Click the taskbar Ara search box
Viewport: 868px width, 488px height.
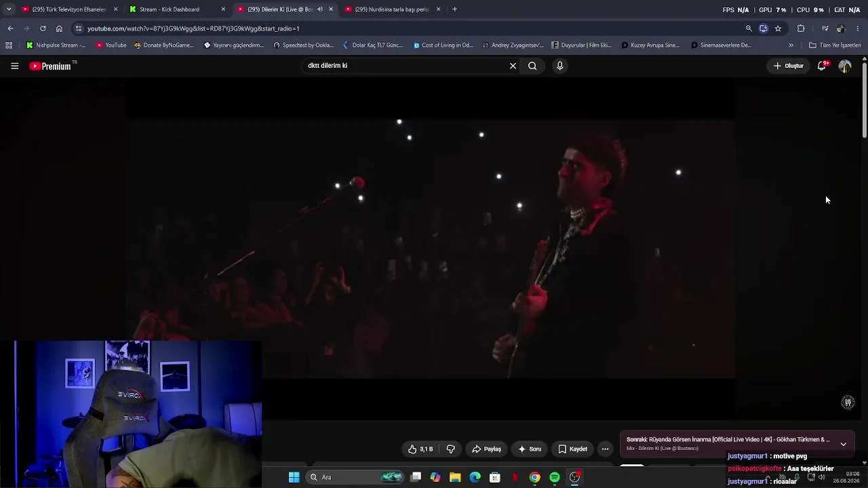tap(355, 477)
